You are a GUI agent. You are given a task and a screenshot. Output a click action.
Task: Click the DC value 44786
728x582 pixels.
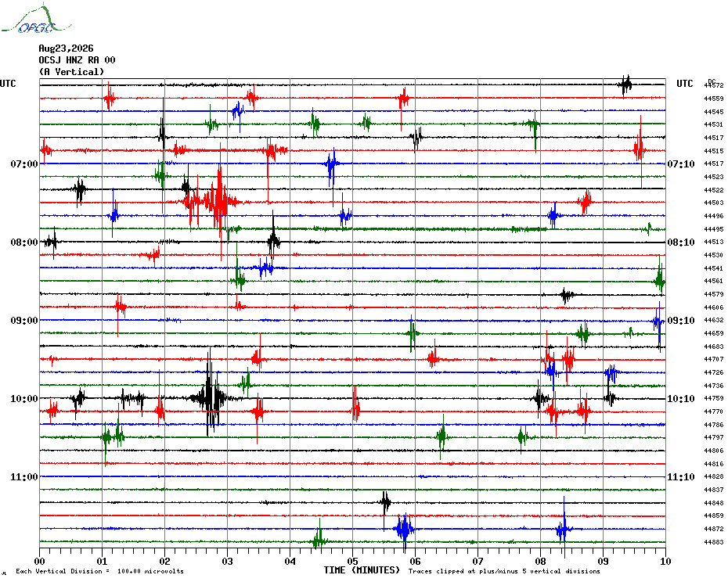(x=714, y=425)
